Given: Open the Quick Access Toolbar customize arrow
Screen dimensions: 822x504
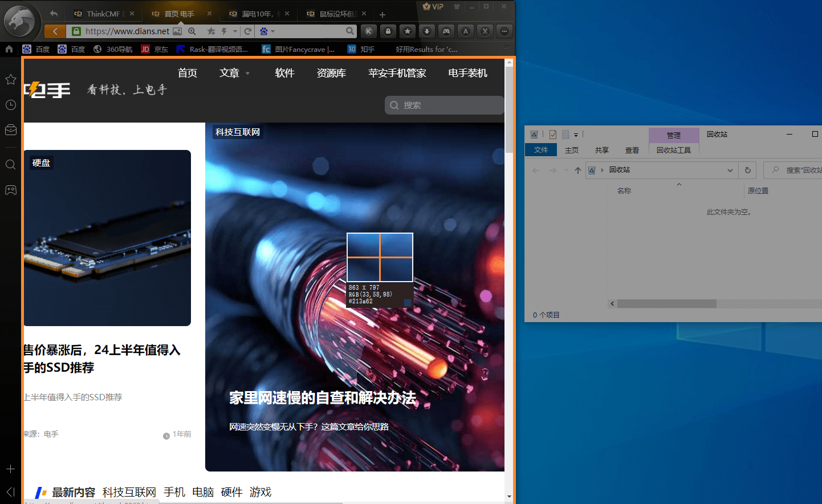Looking at the screenshot, I should 577,134.
